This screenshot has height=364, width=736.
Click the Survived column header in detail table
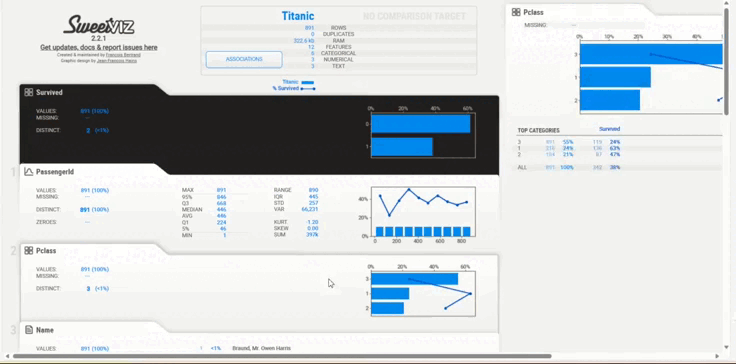pyautogui.click(x=609, y=129)
